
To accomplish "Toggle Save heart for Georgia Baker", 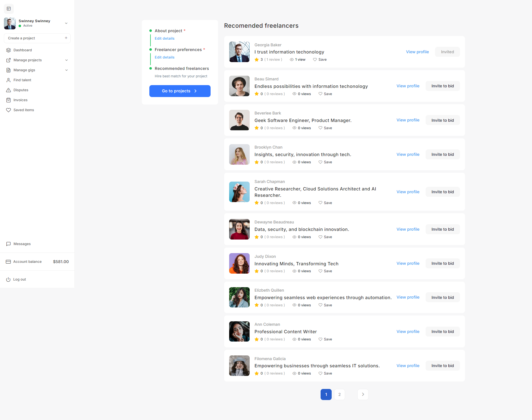I will tap(315, 60).
